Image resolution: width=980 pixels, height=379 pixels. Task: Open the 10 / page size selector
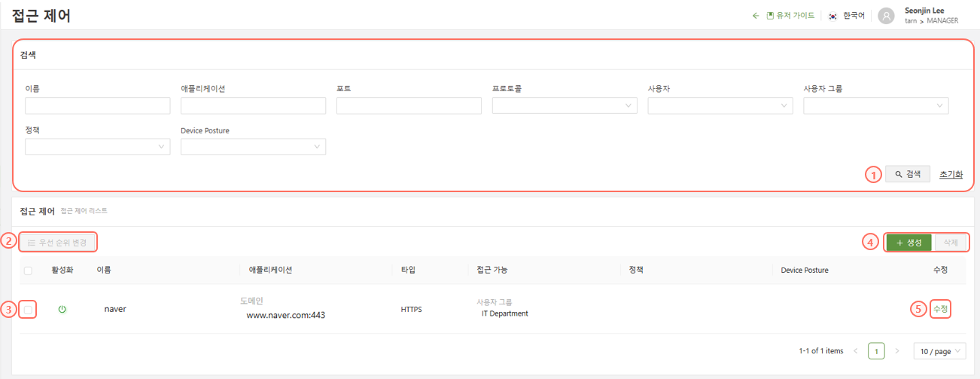pos(939,351)
